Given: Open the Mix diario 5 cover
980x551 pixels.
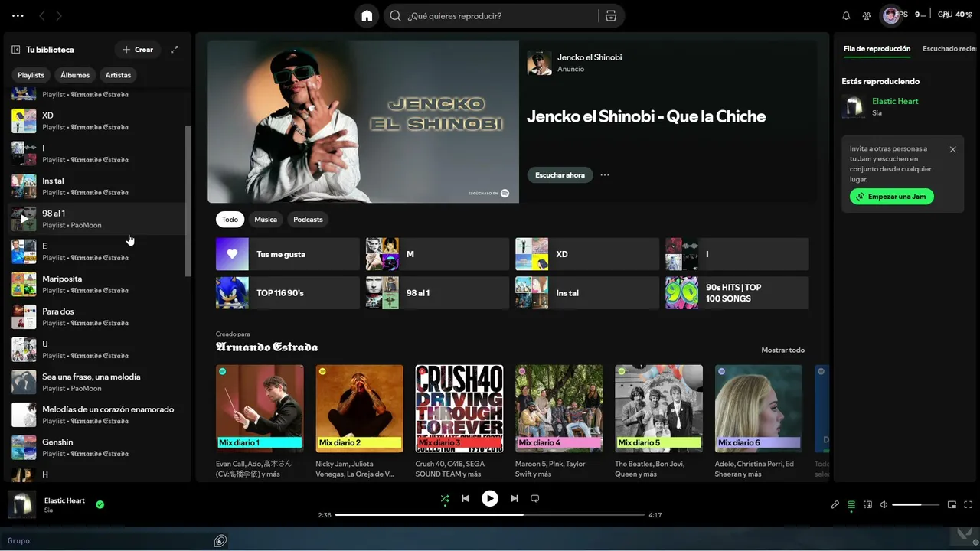Looking at the screenshot, I should point(659,409).
